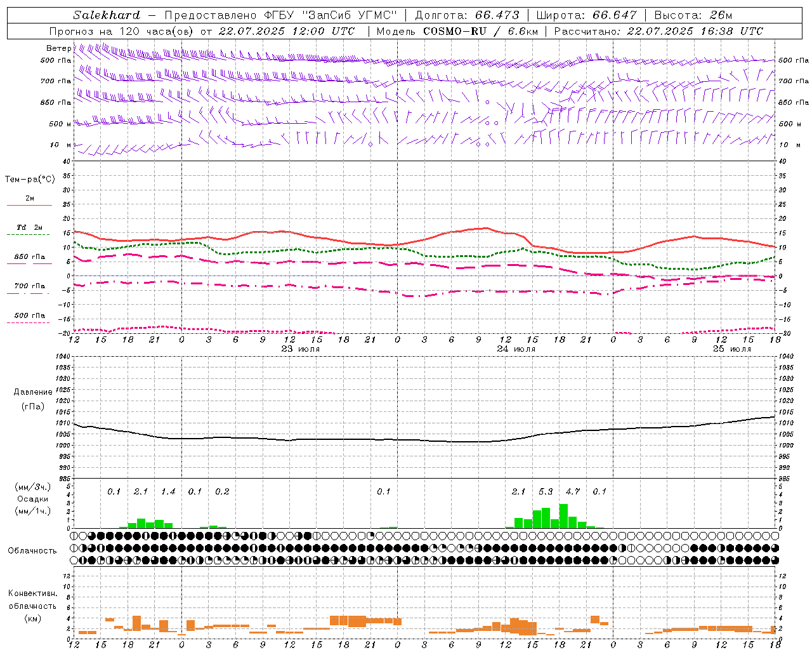The height and width of the screenshot is (650, 812).
Task: Click the 24 июля date label
Action: point(516,349)
